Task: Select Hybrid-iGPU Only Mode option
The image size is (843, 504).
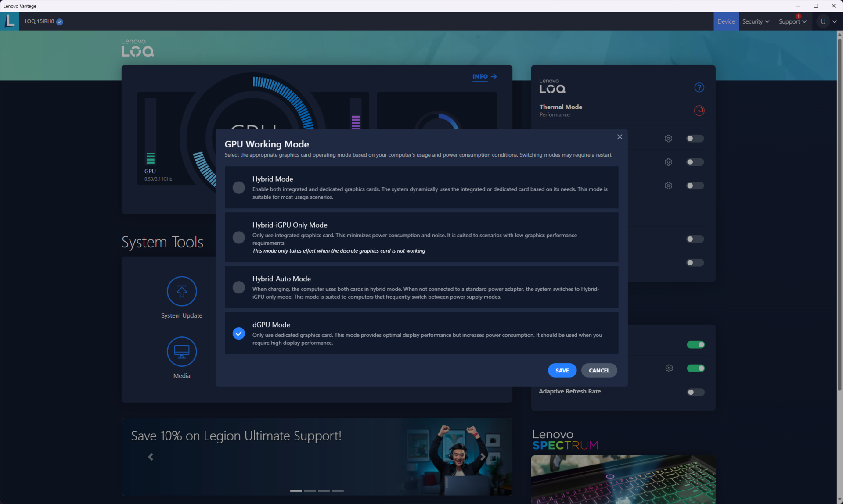Action: pos(238,237)
